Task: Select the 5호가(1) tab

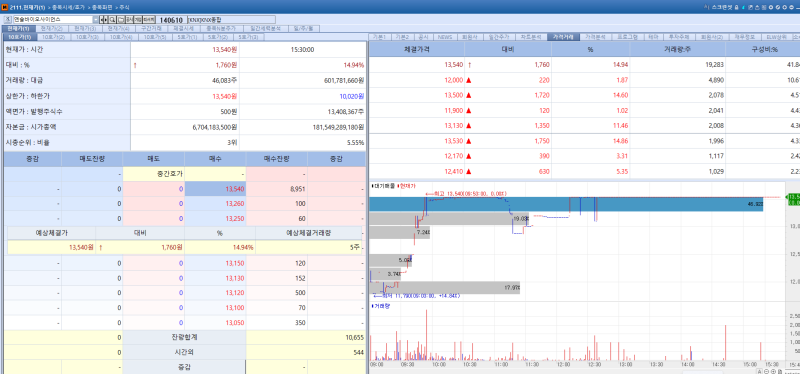Action: 187,37
